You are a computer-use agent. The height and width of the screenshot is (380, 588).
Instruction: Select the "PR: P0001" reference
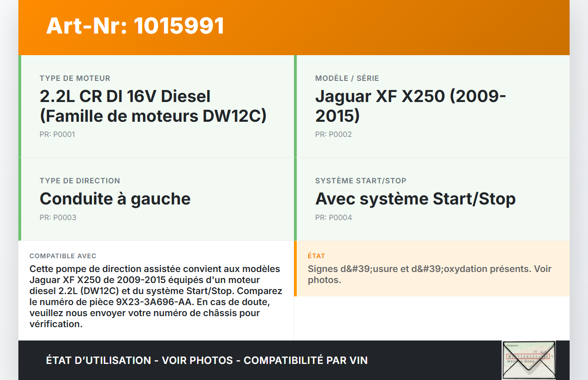click(x=57, y=135)
